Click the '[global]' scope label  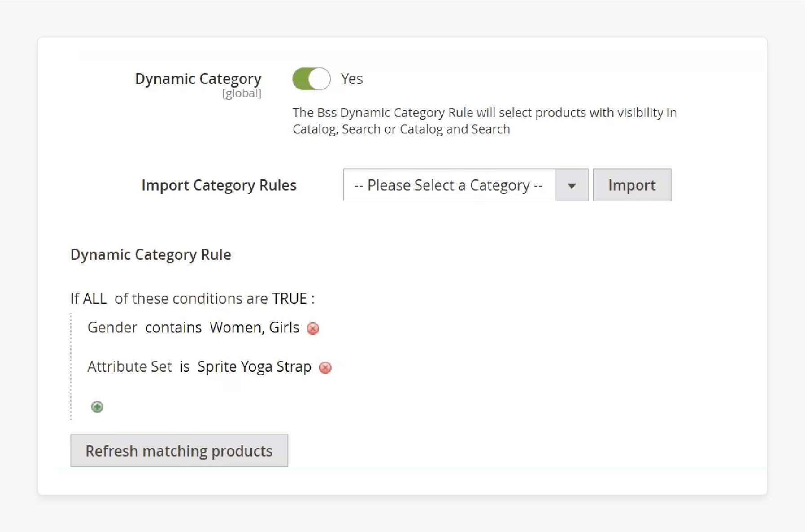pyautogui.click(x=241, y=93)
